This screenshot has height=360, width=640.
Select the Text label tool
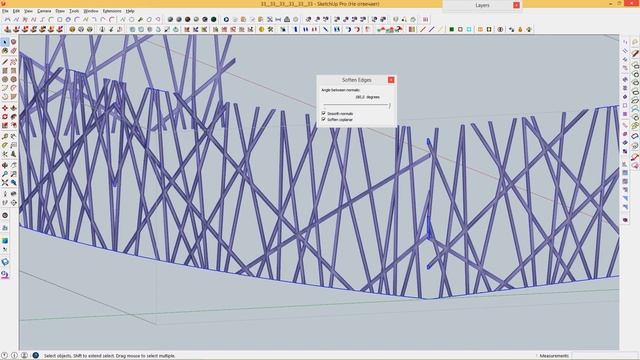[13, 145]
